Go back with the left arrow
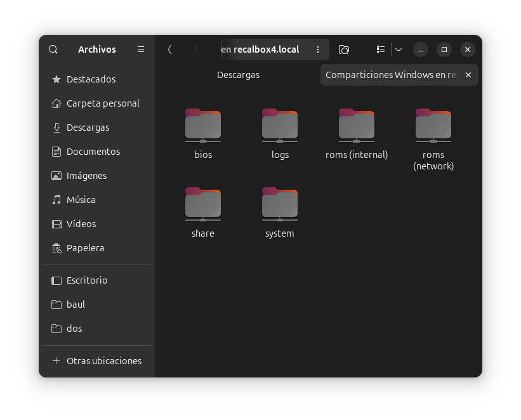521x420 pixels. tap(170, 49)
